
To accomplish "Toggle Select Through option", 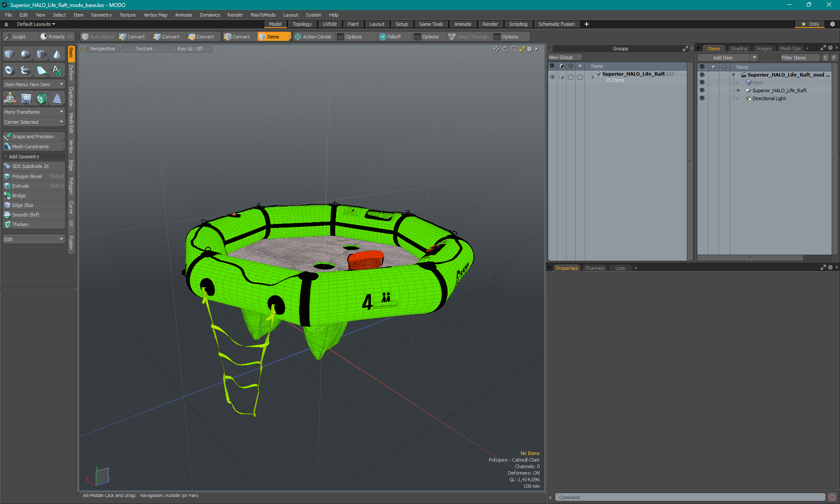I will 469,37.
